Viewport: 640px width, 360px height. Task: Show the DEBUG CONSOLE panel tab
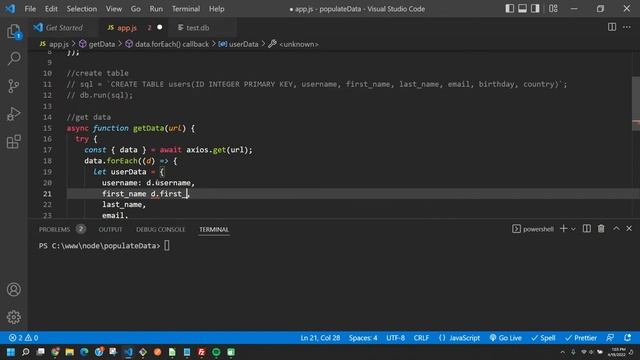[160, 229]
